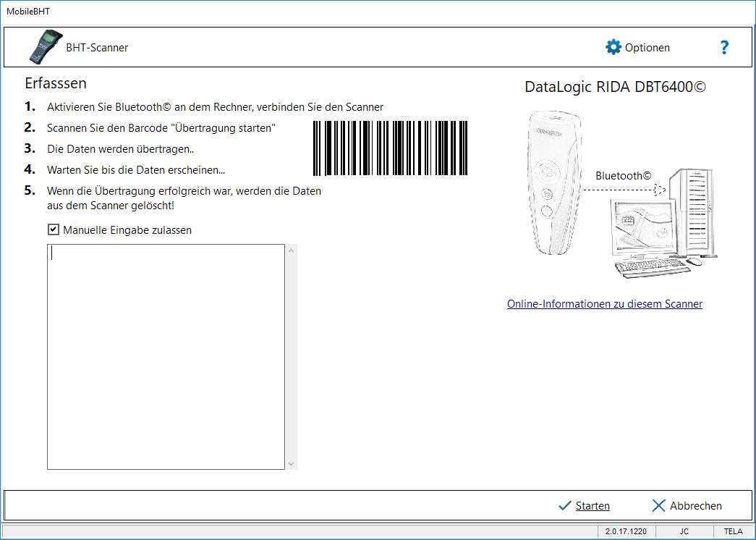
Task: Click the TELA status bar entry
Action: (x=733, y=531)
